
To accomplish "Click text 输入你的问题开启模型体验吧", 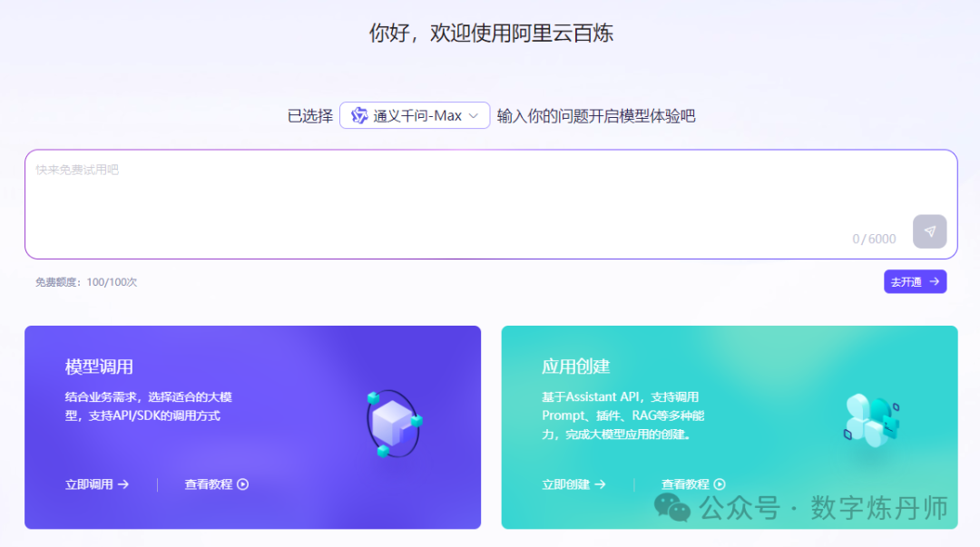I will (595, 116).
